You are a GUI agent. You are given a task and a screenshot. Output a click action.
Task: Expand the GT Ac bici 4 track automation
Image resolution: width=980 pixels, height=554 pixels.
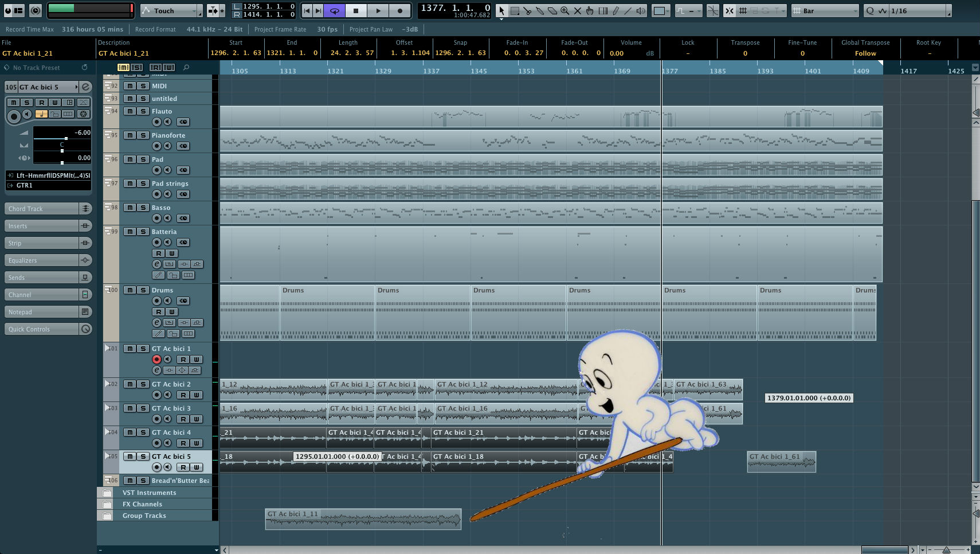pos(107,431)
